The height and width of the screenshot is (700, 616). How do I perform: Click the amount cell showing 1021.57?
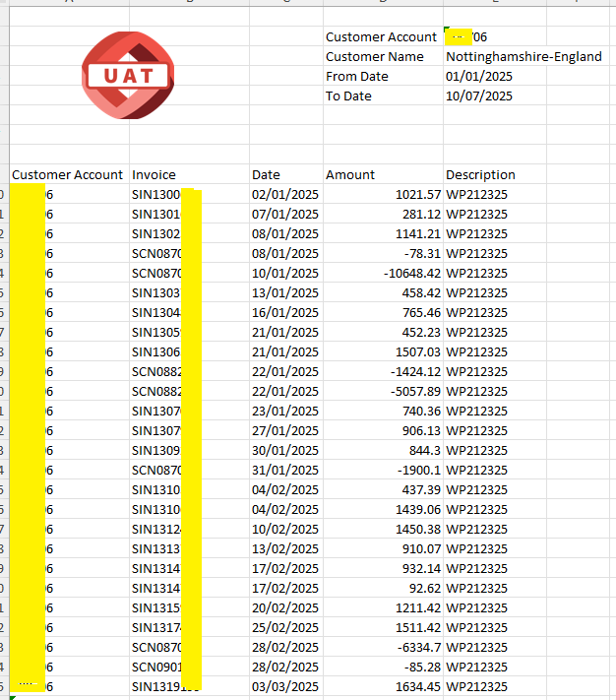tap(413, 194)
